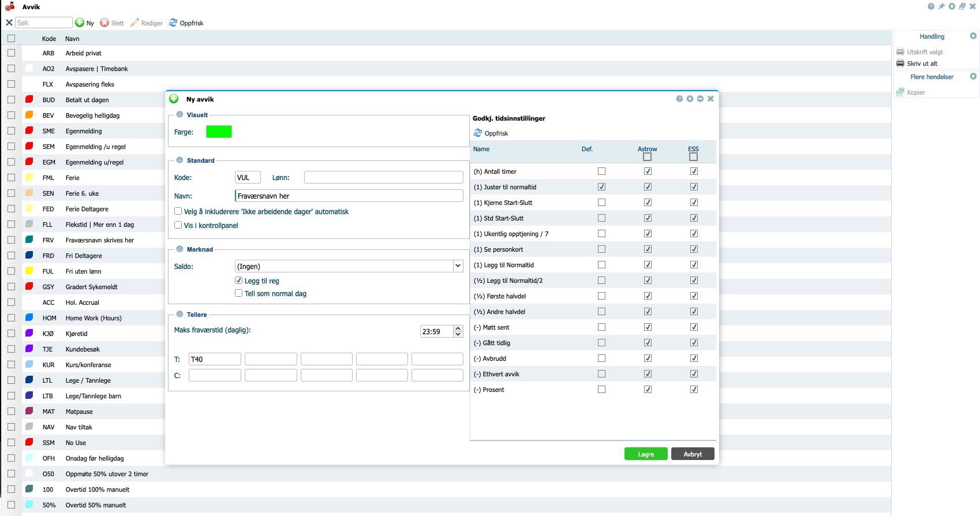980x516 pixels.
Task: Click the Navn field 'Fraværsnavn her'
Action: pos(349,196)
